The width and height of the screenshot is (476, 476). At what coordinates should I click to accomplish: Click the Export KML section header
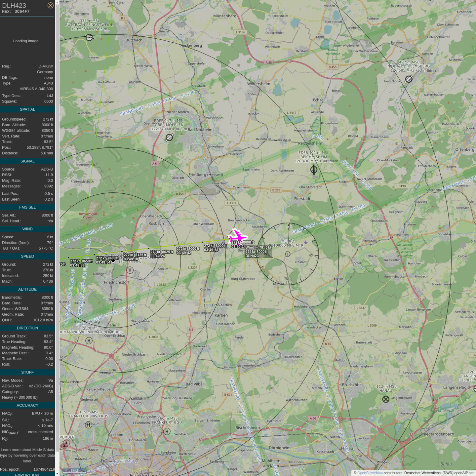[27, 474]
